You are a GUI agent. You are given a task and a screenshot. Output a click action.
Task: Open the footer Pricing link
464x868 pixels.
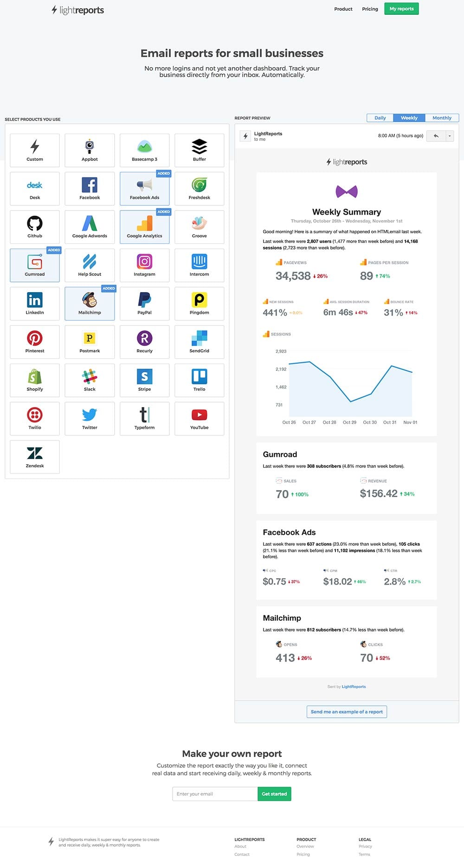click(x=303, y=854)
